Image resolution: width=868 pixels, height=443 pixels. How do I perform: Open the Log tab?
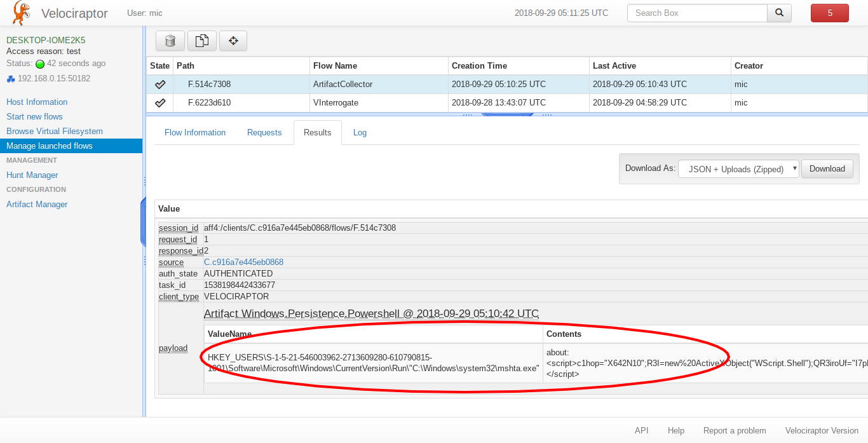pyautogui.click(x=360, y=132)
